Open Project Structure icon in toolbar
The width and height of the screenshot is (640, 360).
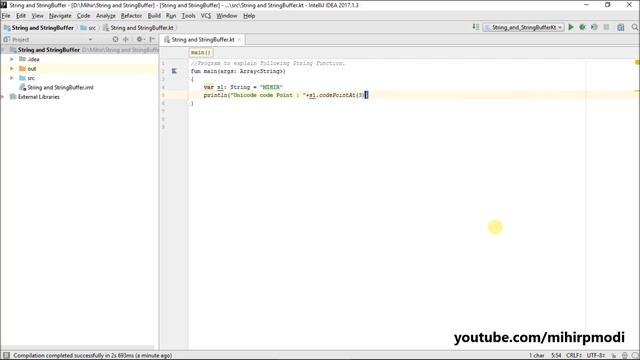tap(621, 27)
